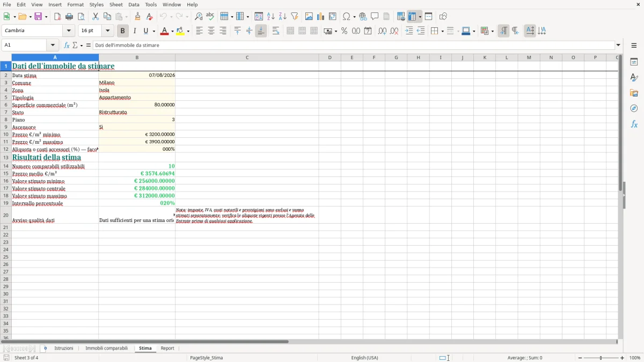Open the Open-file dropdown arrow
The width and height of the screenshot is (644, 362).
click(x=30, y=17)
